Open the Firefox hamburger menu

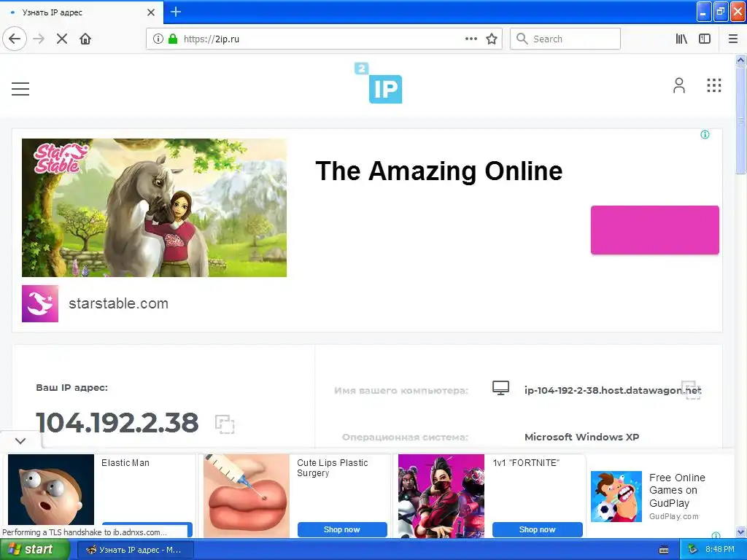[x=733, y=39]
